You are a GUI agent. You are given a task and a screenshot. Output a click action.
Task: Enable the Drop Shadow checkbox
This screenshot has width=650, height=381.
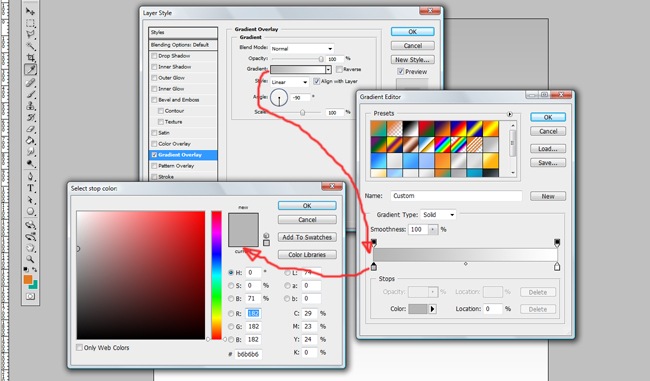pyautogui.click(x=154, y=56)
